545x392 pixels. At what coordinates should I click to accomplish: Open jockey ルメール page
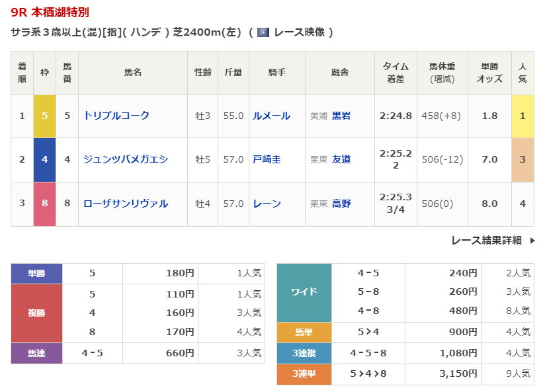click(271, 116)
